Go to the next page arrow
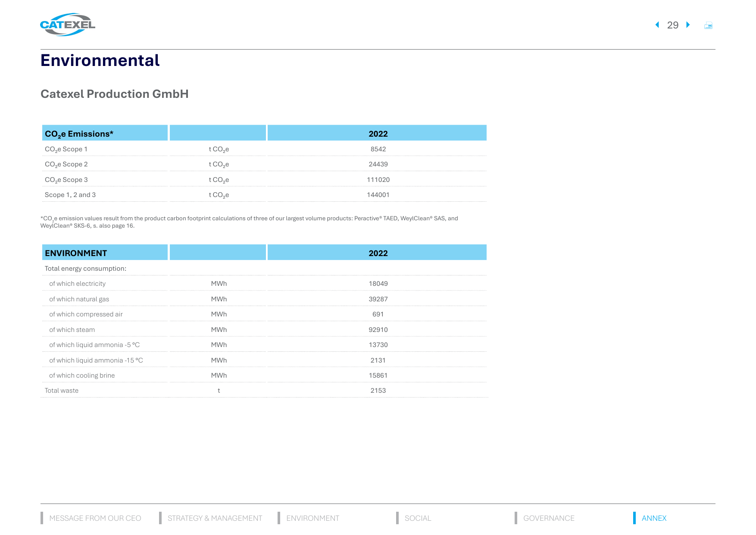The width and height of the screenshot is (756, 535). coord(688,25)
